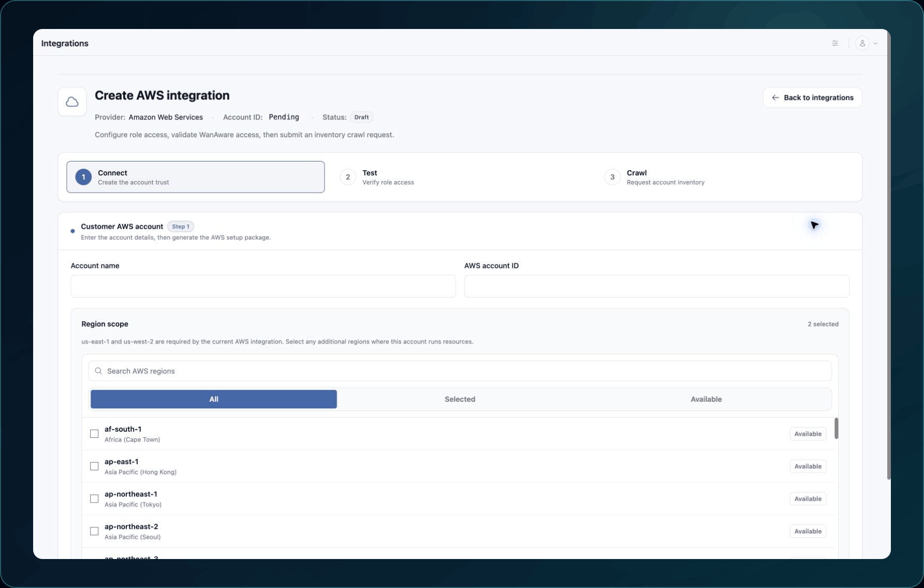Click the Step 1 badge
Image resolution: width=924 pixels, height=588 pixels.
pyautogui.click(x=181, y=227)
